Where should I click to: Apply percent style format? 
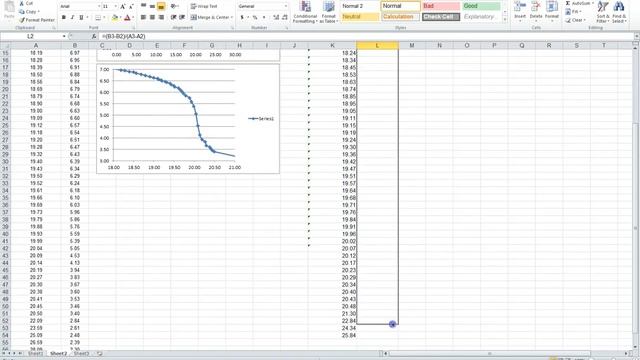pos(255,18)
